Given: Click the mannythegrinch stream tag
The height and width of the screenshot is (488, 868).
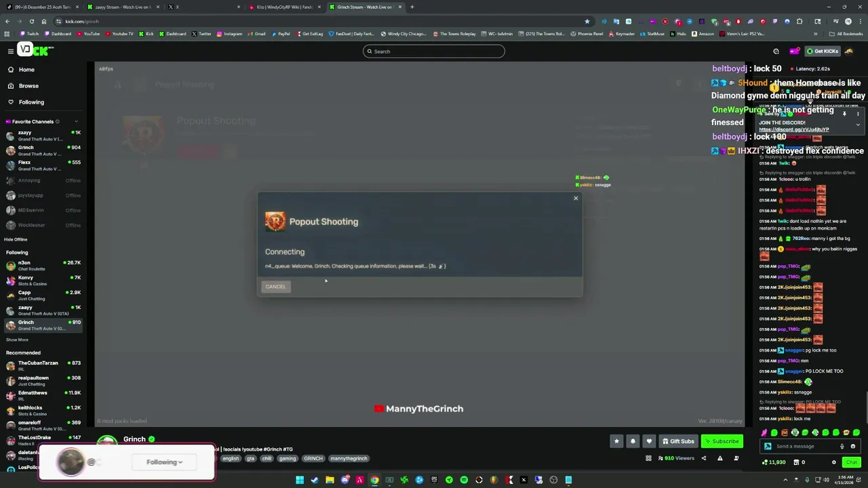Looking at the screenshot, I should tap(349, 459).
